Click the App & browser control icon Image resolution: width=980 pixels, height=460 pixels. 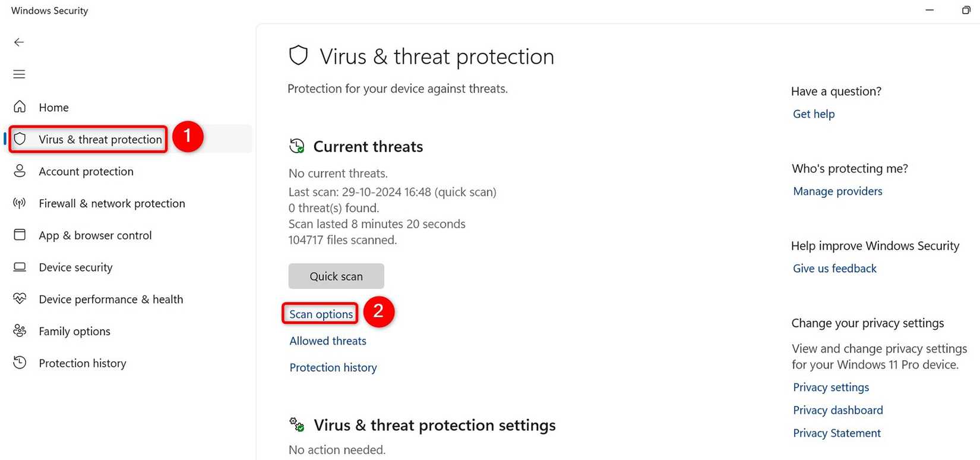click(20, 235)
